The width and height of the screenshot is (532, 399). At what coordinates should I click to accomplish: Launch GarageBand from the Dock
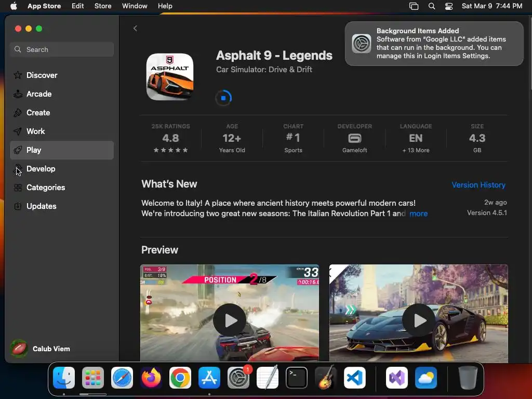[325, 378]
